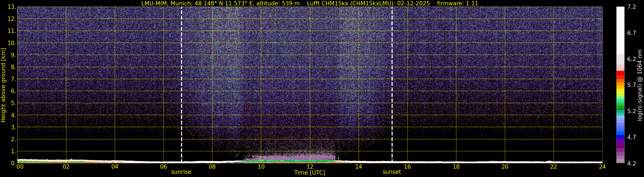
Task: Click the "20" tick label on the time axis
Action: 505,167
